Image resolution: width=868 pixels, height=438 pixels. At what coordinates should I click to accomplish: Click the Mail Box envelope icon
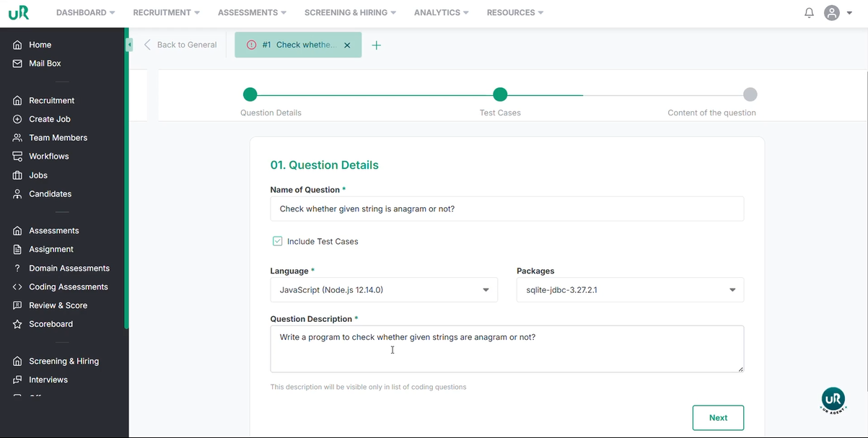pyautogui.click(x=17, y=63)
